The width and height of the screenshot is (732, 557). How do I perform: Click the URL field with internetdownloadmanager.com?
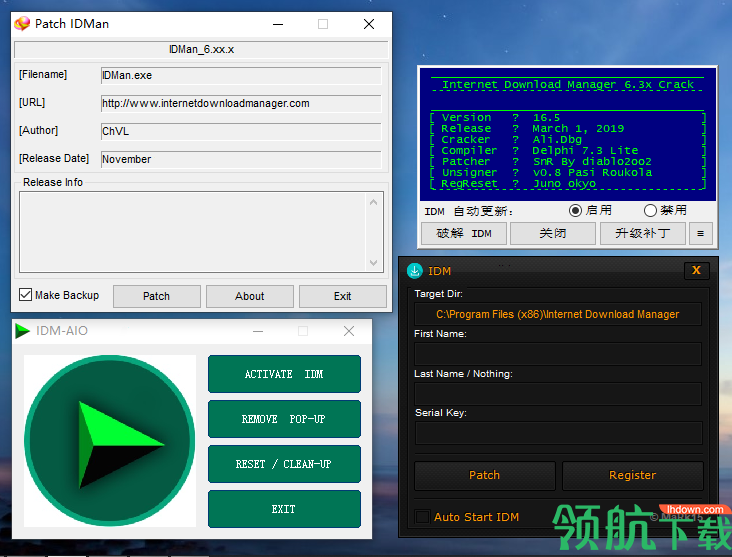click(241, 104)
